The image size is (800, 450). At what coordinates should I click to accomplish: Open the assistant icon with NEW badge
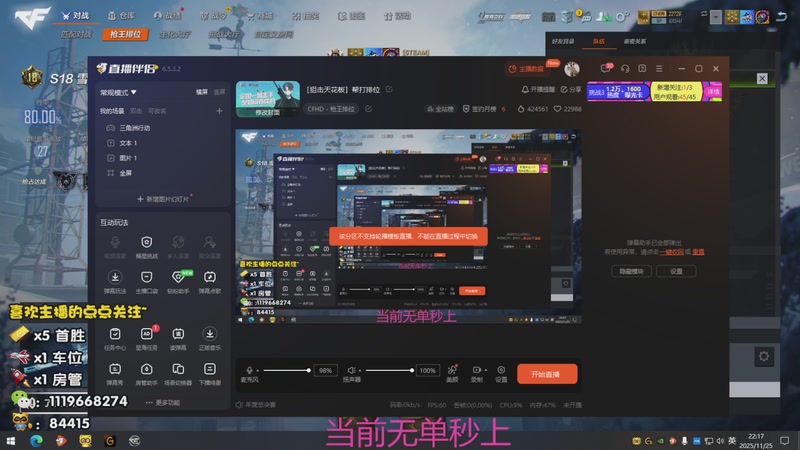178,277
